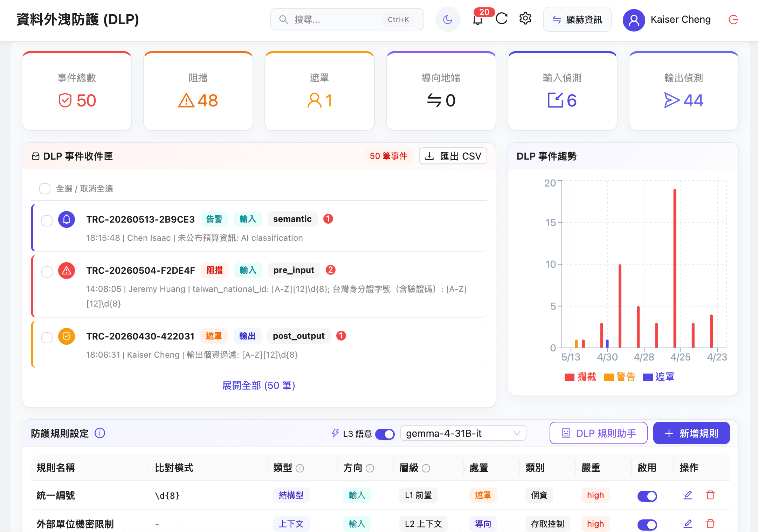Open the gemma-4-31B-it model dropdown

click(463, 433)
